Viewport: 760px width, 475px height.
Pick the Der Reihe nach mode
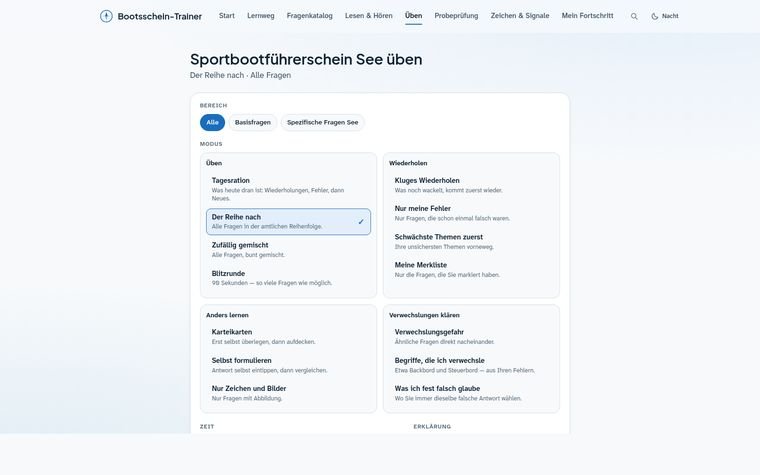click(x=288, y=222)
